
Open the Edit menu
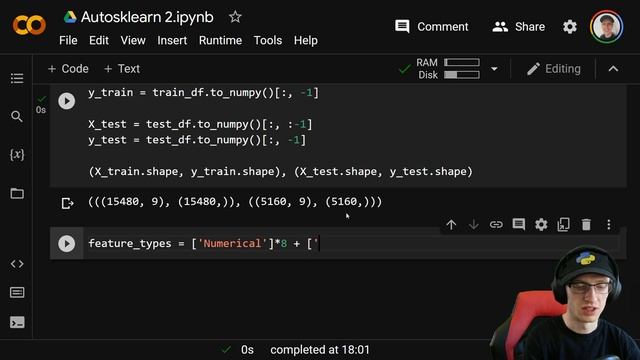point(99,40)
